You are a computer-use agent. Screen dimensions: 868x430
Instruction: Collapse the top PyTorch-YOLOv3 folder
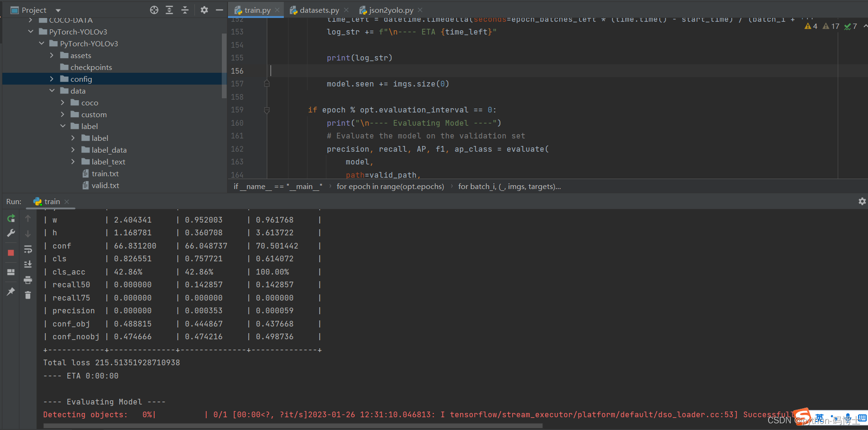pos(30,32)
